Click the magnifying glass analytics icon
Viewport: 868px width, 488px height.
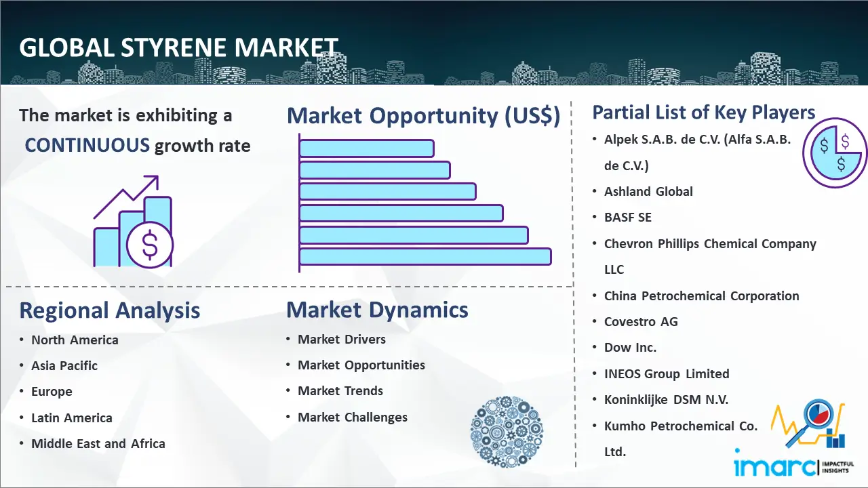[x=808, y=425]
